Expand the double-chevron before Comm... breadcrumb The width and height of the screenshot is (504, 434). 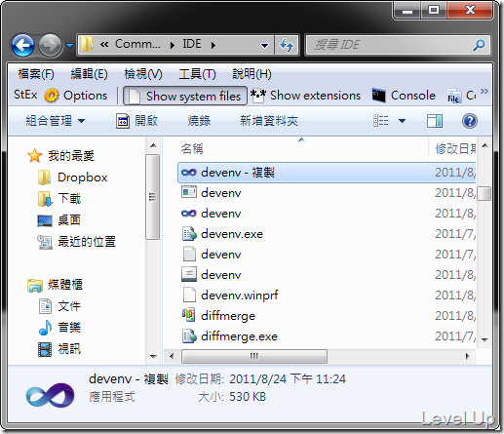tap(104, 44)
